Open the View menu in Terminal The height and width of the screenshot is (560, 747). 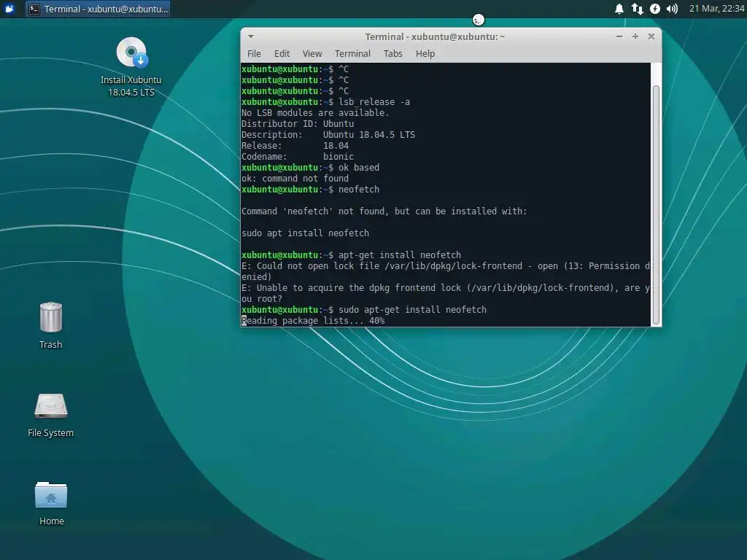pyautogui.click(x=312, y=54)
